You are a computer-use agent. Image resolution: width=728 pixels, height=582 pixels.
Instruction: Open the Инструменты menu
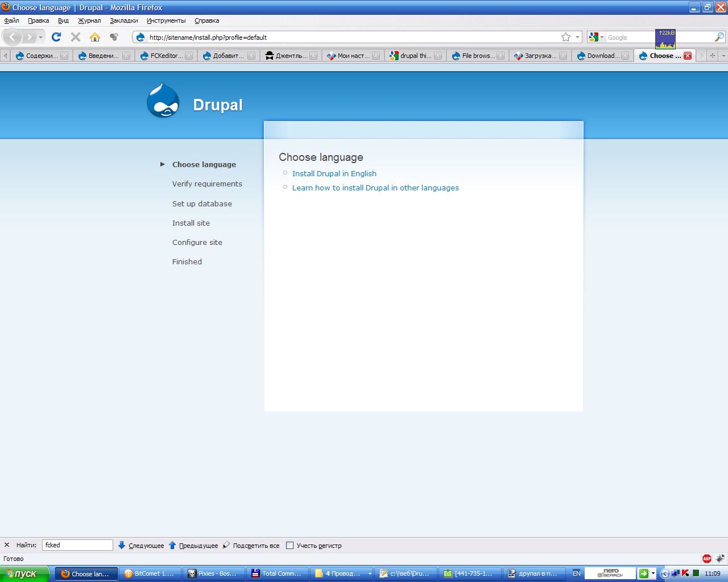(166, 20)
